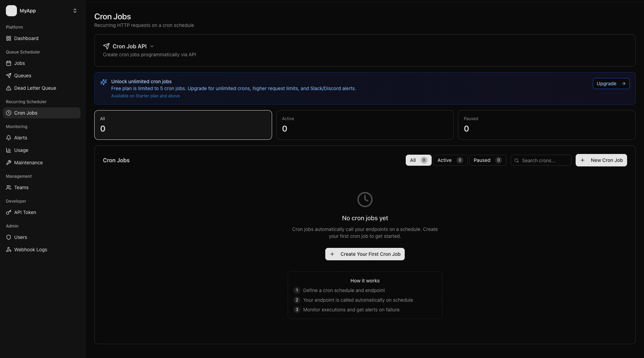Click the Usage bar chart icon
644x358 pixels.
[9, 150]
